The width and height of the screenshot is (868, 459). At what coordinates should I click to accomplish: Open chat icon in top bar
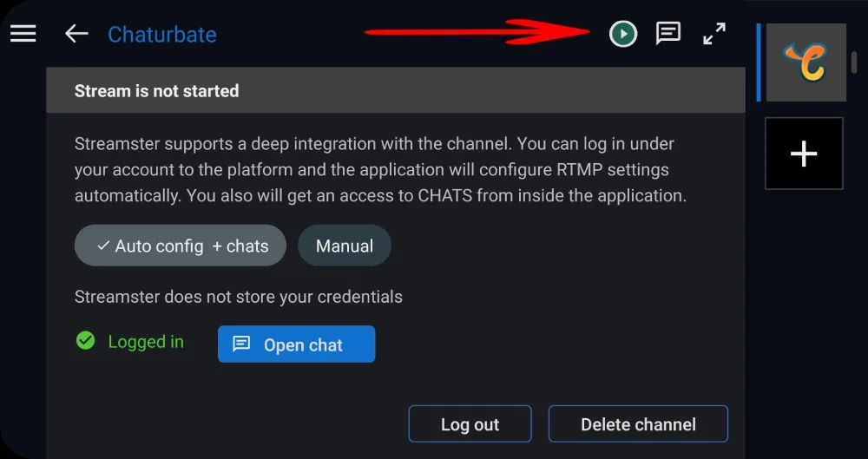[668, 34]
